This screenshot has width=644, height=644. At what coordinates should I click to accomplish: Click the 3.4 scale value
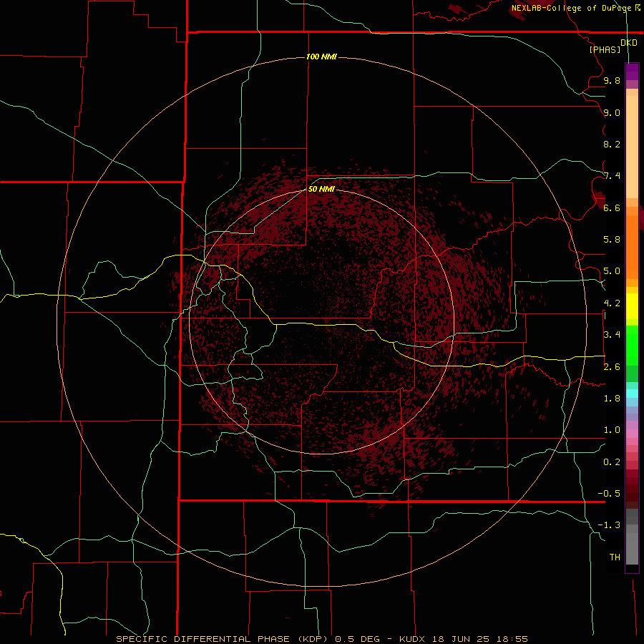[612, 335]
